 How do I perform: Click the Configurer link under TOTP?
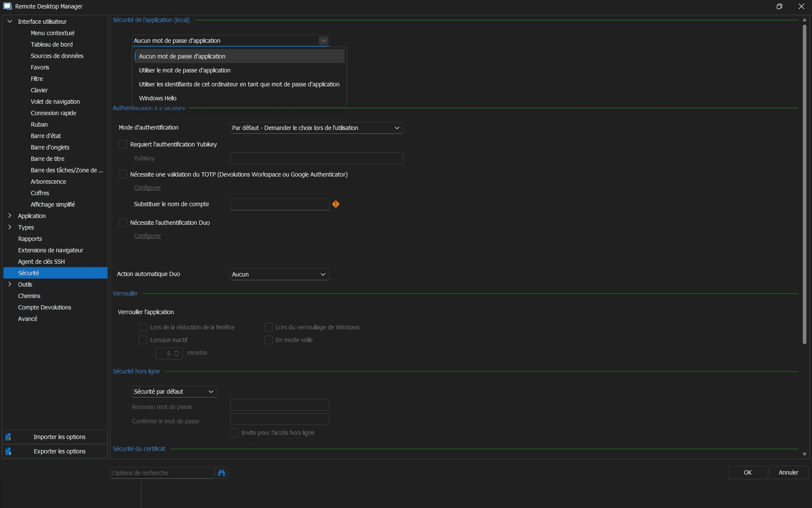[x=148, y=188]
